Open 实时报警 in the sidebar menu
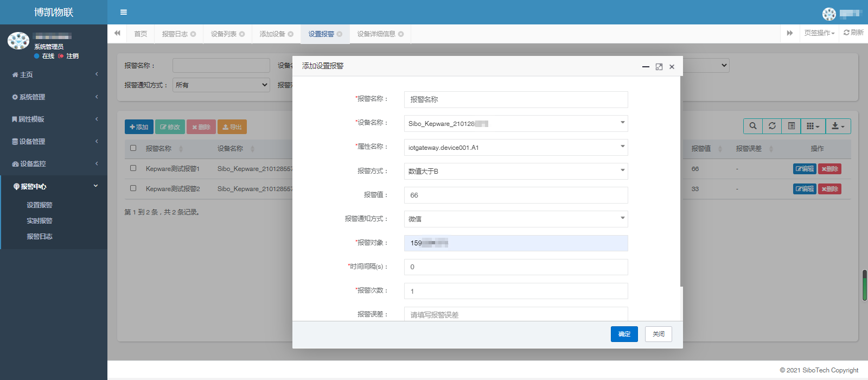868x380 pixels. pos(40,221)
